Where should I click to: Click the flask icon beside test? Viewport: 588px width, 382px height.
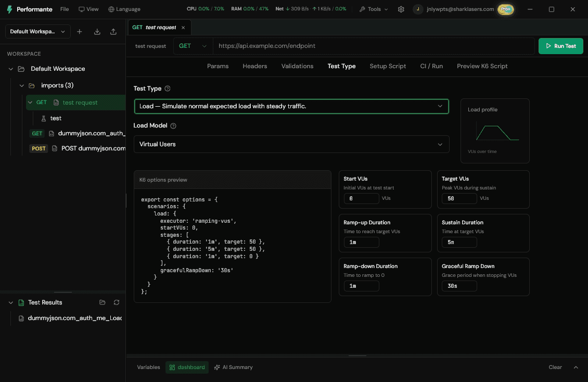pos(44,119)
